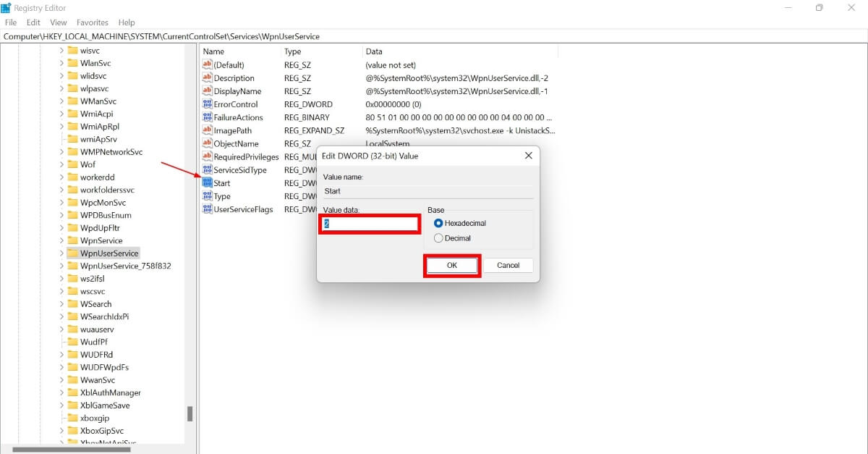Viewport: 868px width, 454px height.
Task: Expand the XblGameSave tree entry
Action: [x=63, y=405]
